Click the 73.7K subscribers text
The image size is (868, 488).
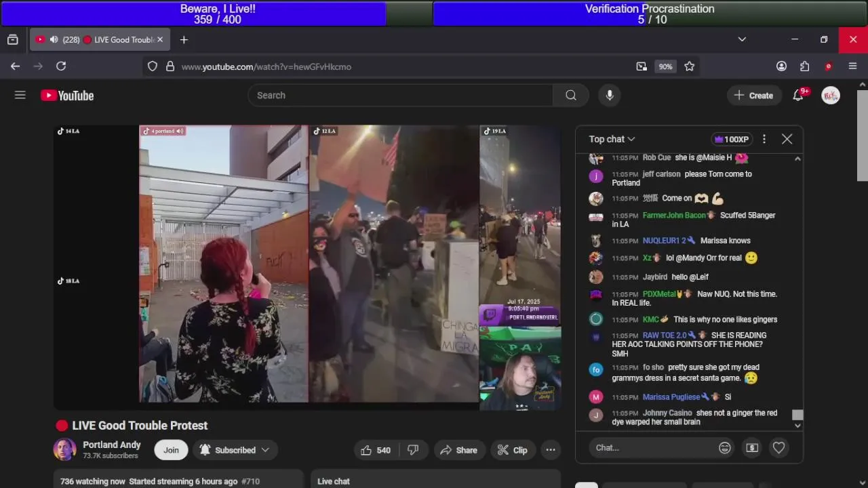(111, 456)
